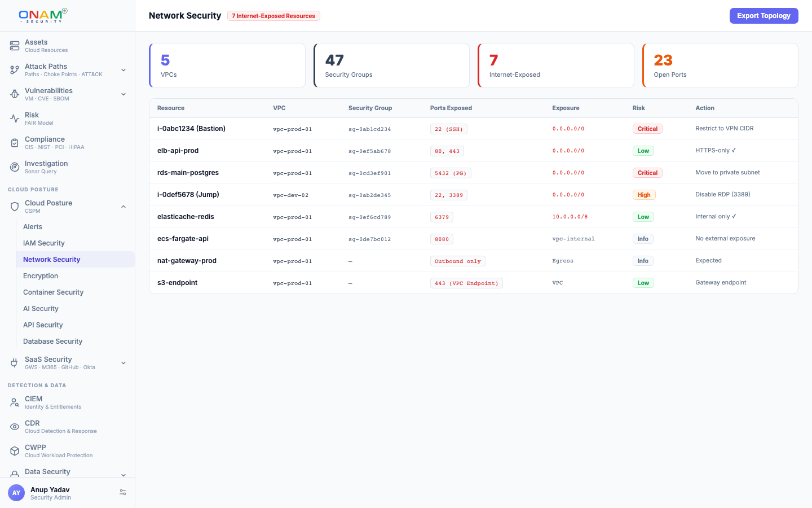
Task: Click the Vulnerabilities bug icon
Action: tap(15, 94)
